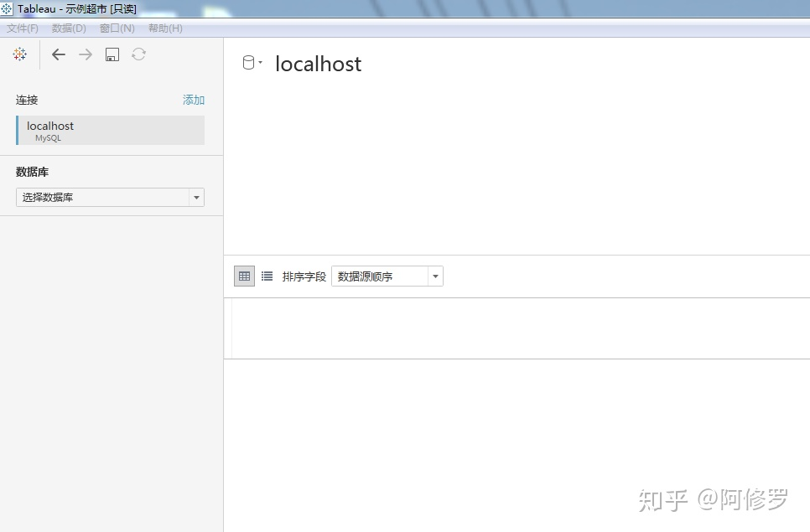810x532 pixels.
Task: Click the database icon beside the localhost title
Action: tap(247, 62)
